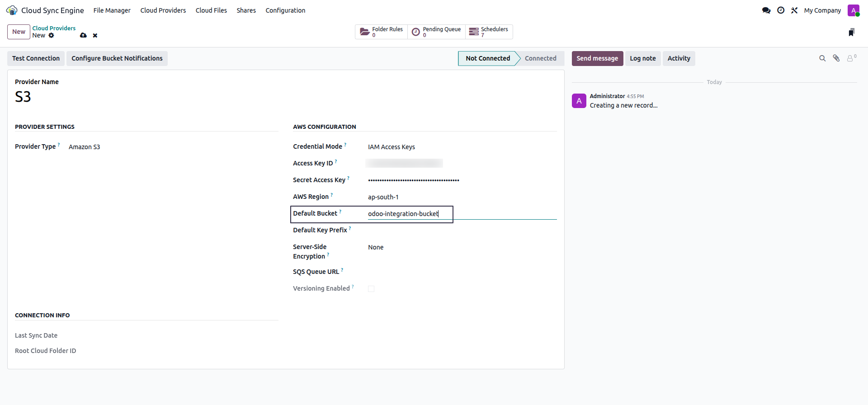Open the File Manager menu

click(x=112, y=10)
